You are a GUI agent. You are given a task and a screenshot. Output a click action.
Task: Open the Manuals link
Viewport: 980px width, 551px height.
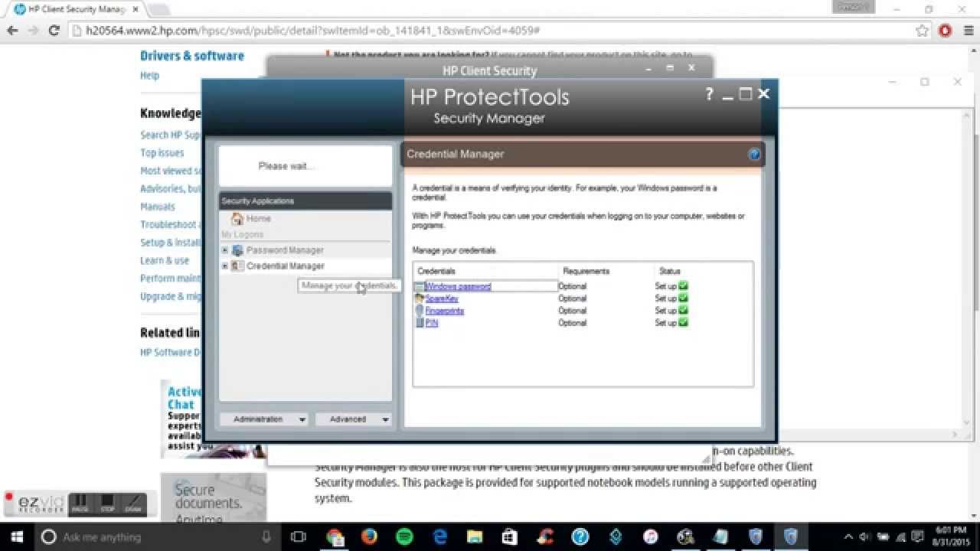(x=157, y=207)
